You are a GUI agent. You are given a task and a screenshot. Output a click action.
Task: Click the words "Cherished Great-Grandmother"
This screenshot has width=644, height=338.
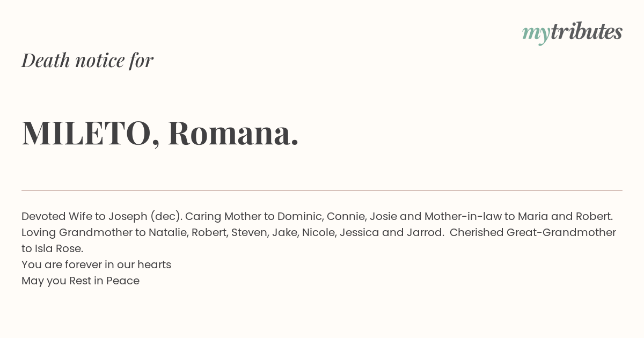[533, 232]
